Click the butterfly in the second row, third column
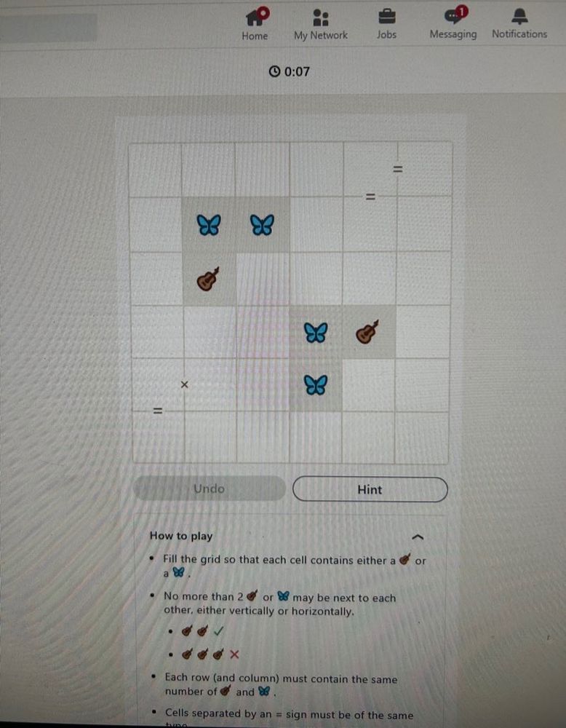This screenshot has height=728, width=566. pyautogui.click(x=262, y=225)
